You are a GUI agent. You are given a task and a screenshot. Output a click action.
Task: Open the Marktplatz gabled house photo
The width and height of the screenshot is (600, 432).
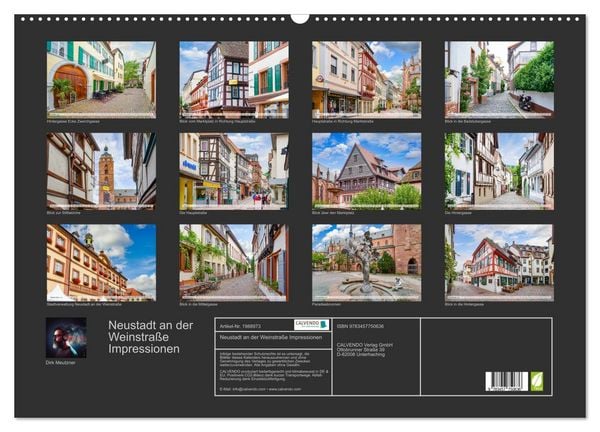[x=367, y=171]
